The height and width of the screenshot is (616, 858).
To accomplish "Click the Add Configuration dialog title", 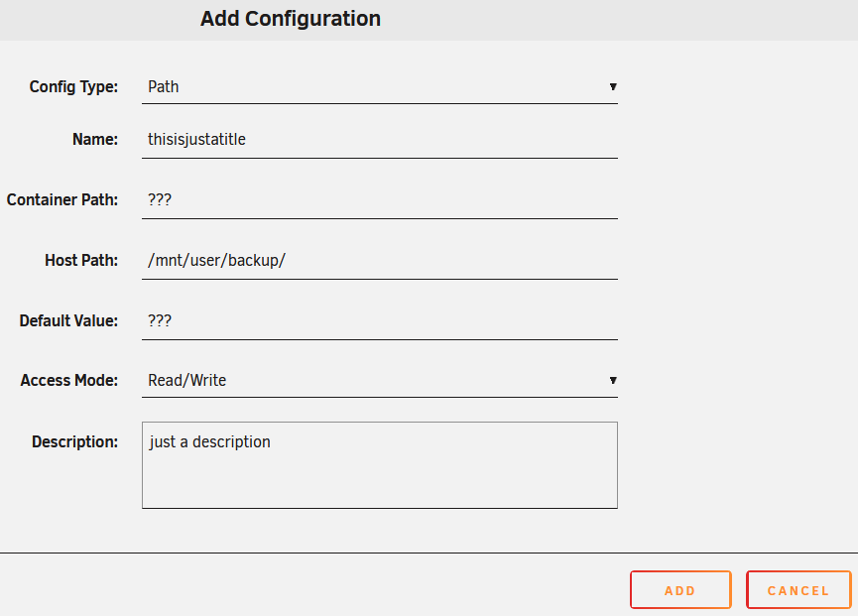I will coord(291,19).
